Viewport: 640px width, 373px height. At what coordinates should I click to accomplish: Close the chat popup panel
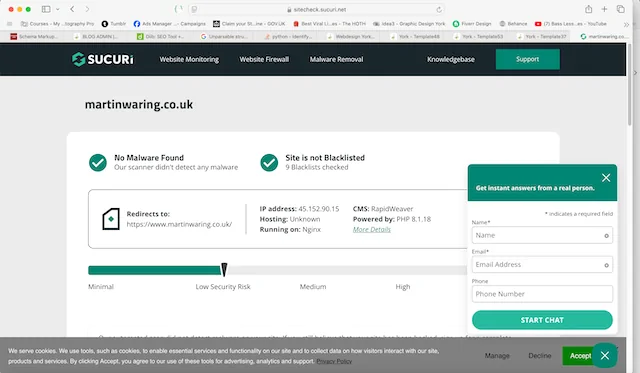coord(606,178)
